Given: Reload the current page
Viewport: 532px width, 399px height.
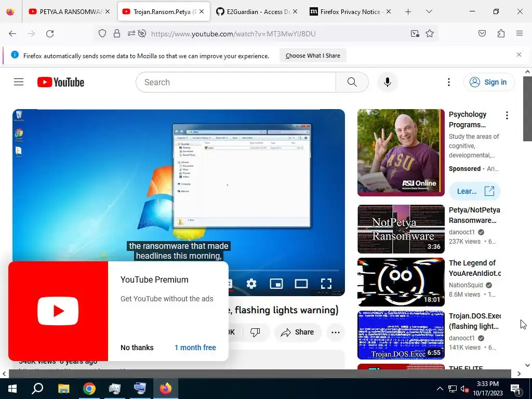Looking at the screenshot, I should click(50, 34).
